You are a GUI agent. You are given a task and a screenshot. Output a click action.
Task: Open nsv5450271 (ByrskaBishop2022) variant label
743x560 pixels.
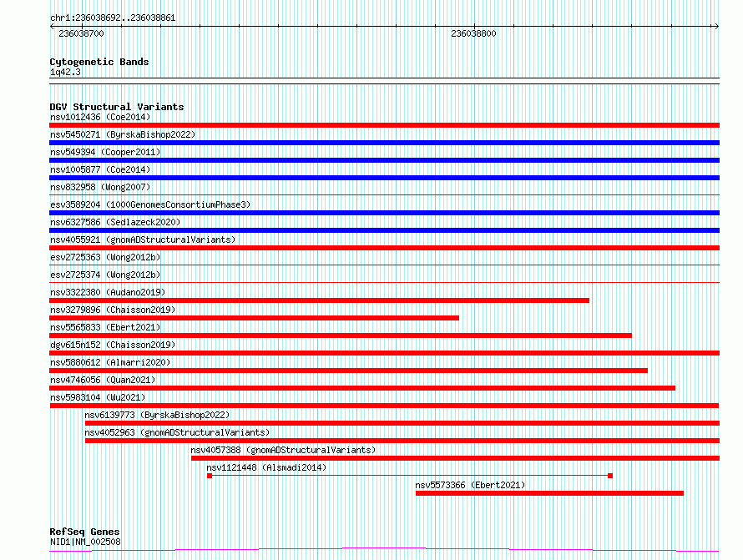click(123, 134)
